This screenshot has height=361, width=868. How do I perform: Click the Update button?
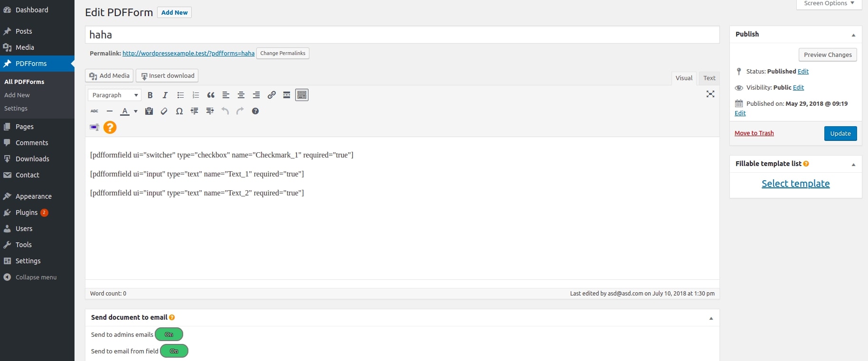(840, 133)
